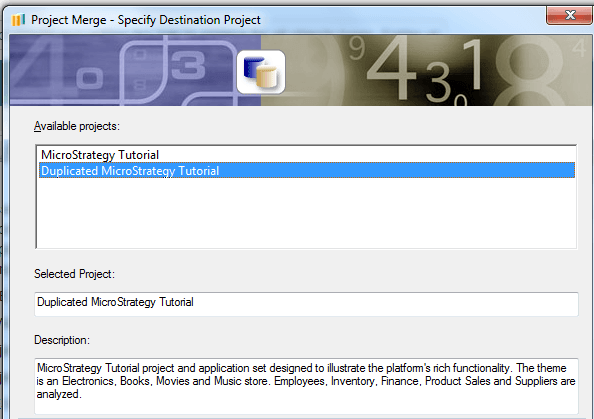Click the purple 3 graphic in banner

pyautogui.click(x=188, y=66)
